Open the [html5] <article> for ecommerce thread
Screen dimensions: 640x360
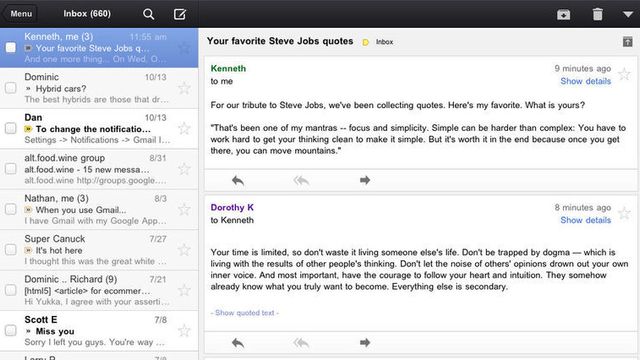point(99,290)
